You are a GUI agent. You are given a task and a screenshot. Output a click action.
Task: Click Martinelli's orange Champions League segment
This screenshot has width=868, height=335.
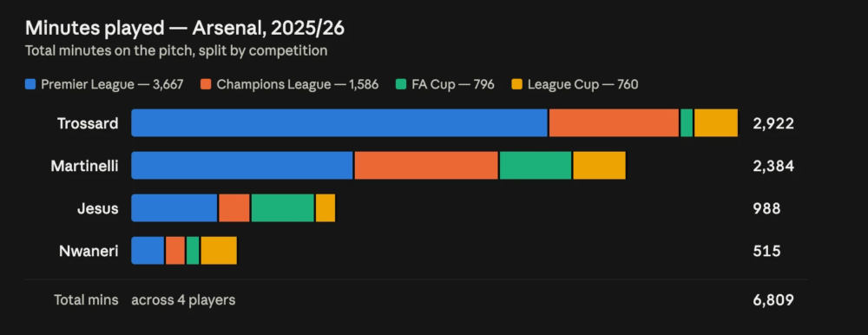click(426, 166)
